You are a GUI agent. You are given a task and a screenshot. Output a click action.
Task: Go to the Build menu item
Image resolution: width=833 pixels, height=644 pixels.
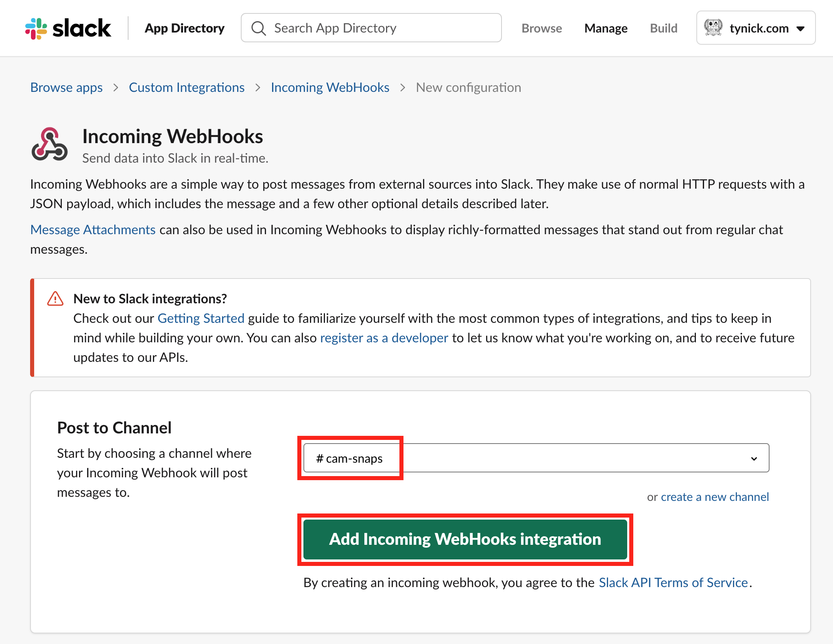664,28
